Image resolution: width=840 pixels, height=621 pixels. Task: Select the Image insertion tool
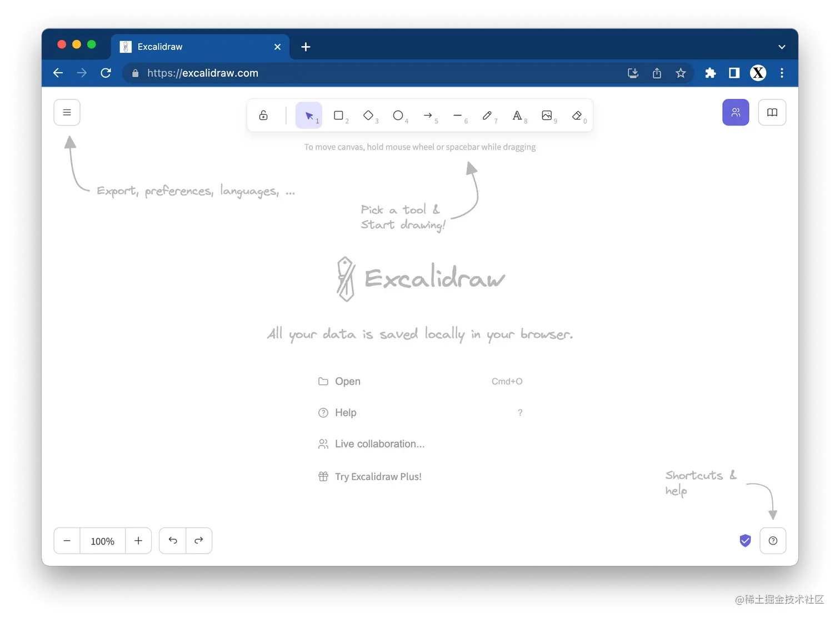[x=548, y=115]
